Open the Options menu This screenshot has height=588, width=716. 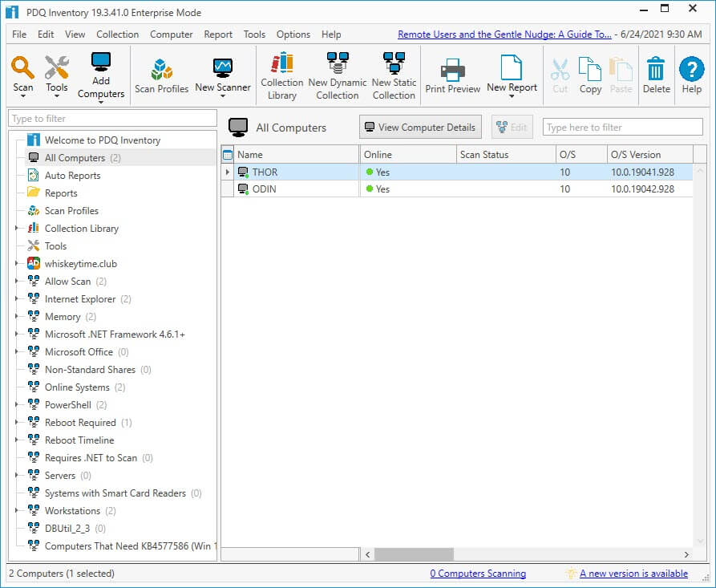[293, 34]
